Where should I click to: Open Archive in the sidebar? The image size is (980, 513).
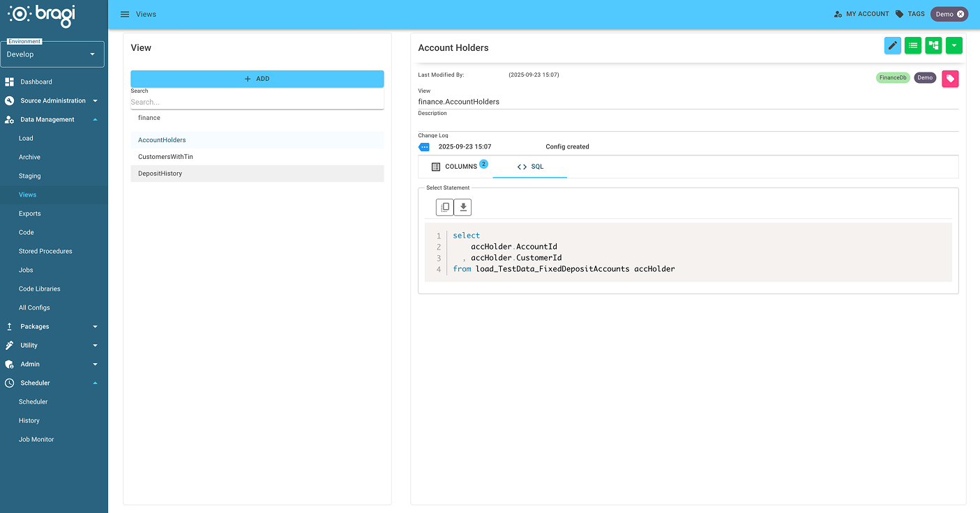(29, 158)
